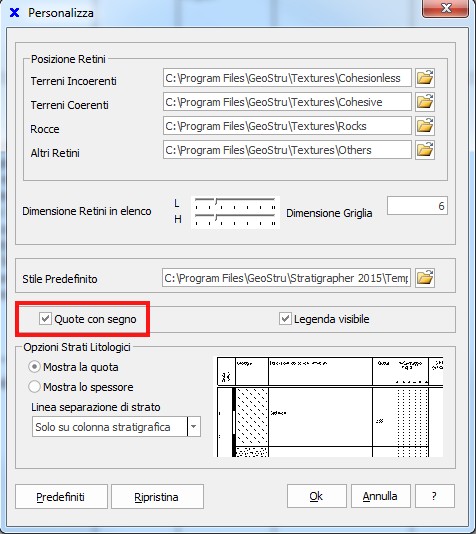Select Mostra lo spessore option
The height and width of the screenshot is (534, 476).
tap(34, 387)
